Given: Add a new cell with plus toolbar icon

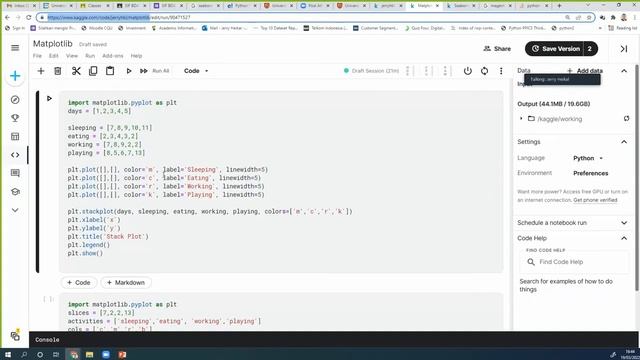Looking at the screenshot, I should tap(41, 71).
